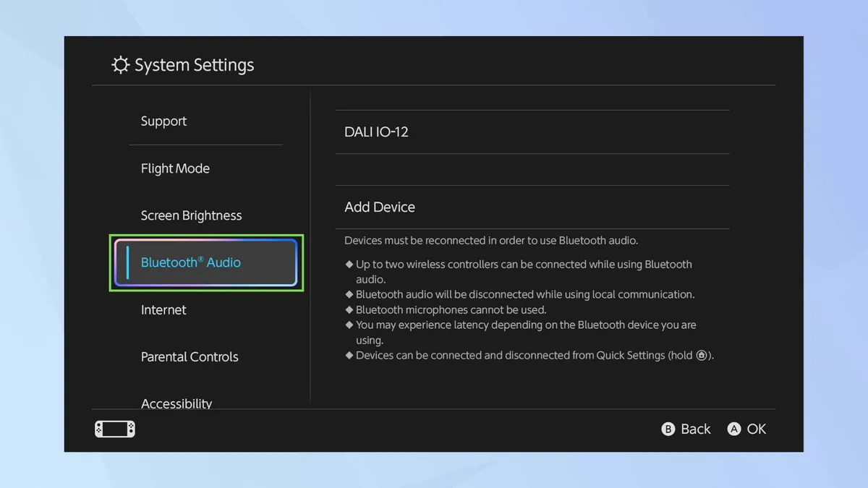
Task: Click the OK label in footer
Action: click(x=756, y=429)
